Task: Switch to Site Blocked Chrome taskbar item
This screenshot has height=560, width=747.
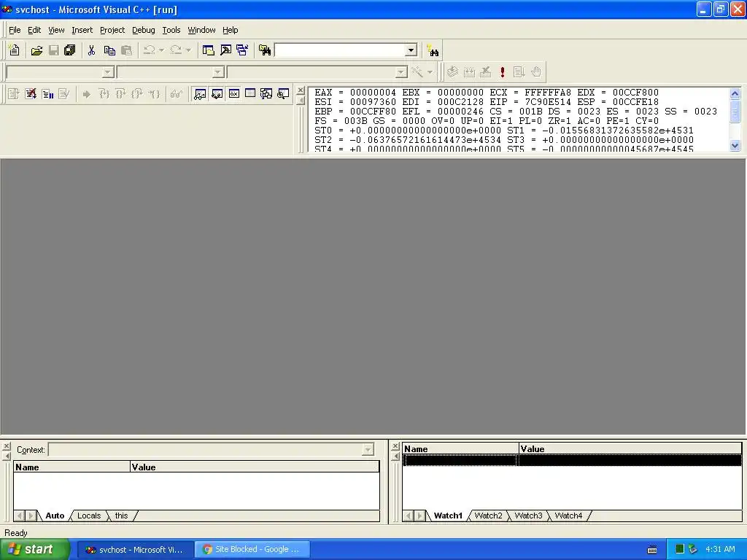Action: 252,550
